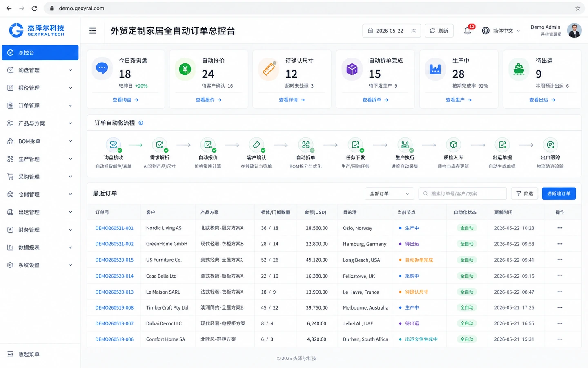Click the hamburger menu collapse icon

[x=93, y=31]
